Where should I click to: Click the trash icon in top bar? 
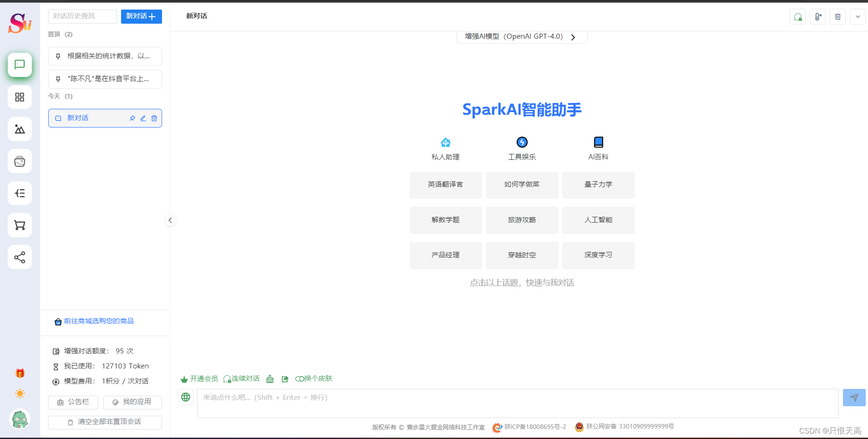click(x=838, y=17)
